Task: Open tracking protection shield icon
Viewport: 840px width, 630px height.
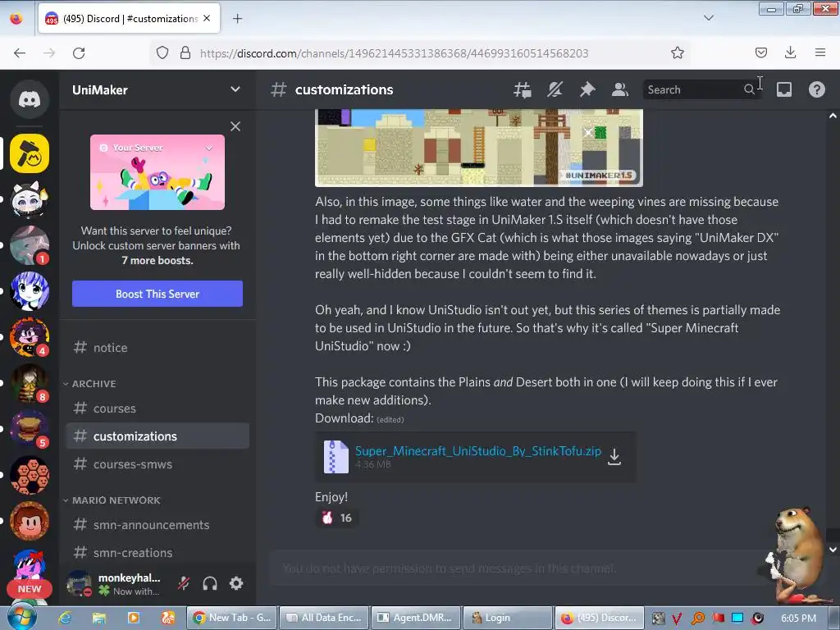Action: pyautogui.click(x=162, y=53)
